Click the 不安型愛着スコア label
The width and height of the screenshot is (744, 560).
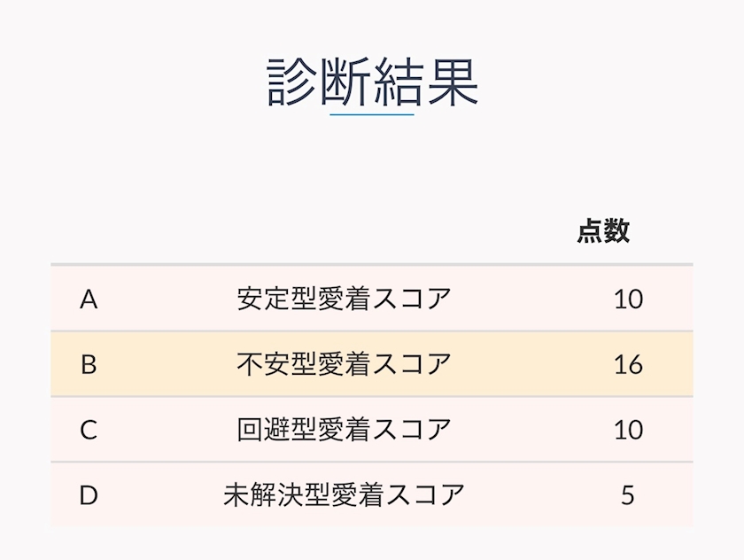tap(344, 364)
